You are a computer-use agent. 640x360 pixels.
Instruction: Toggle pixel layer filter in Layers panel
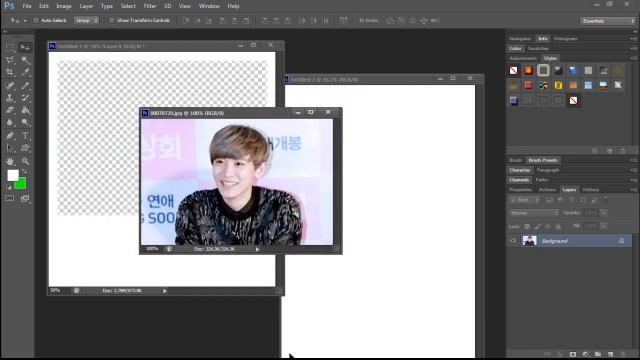coord(549,200)
